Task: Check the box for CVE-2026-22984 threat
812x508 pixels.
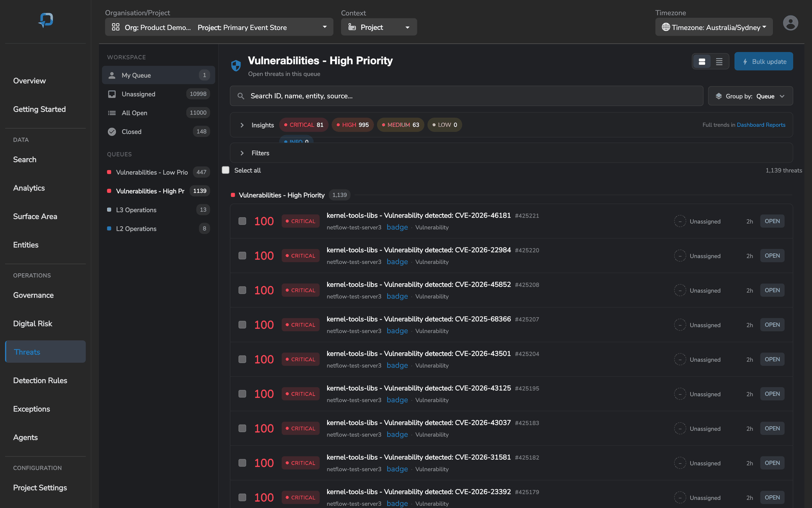Action: (242, 256)
